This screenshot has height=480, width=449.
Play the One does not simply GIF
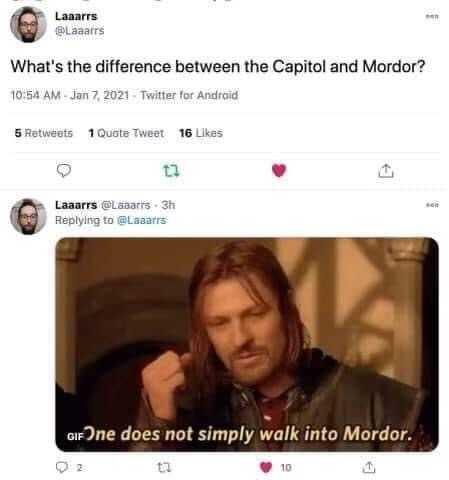point(247,344)
